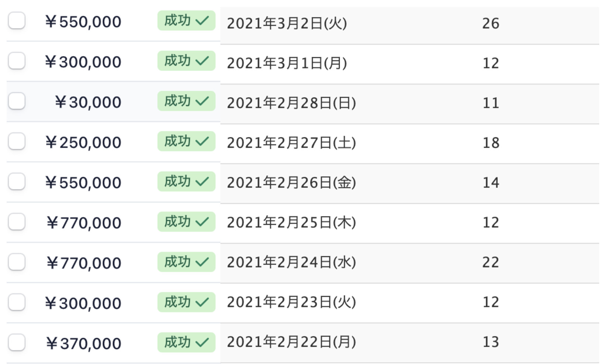Tick the checkbox for ¥300,000 dated 2021年2月23日
This screenshot has height=364, width=604.
(x=17, y=302)
